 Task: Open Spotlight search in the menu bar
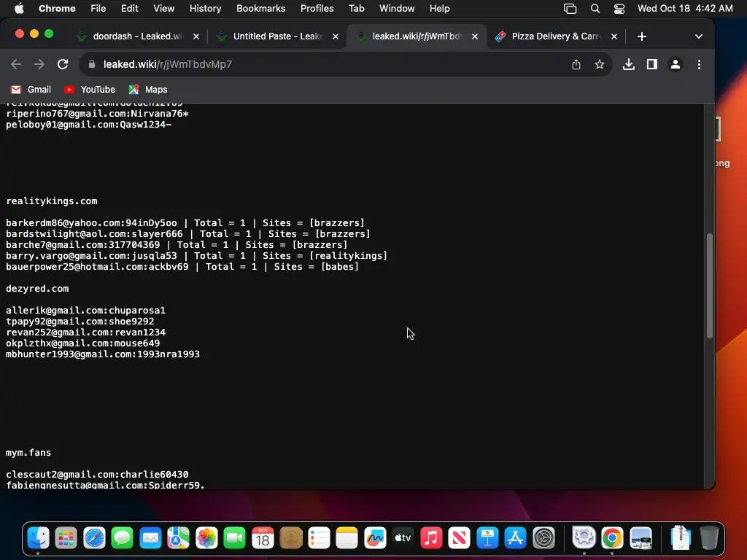595,9
